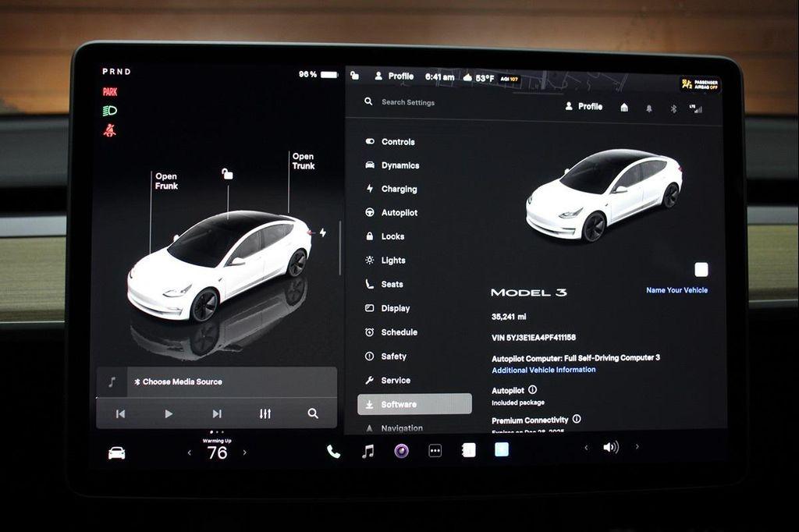Open the Calendar app in the launcher

pyautogui.click(x=468, y=450)
